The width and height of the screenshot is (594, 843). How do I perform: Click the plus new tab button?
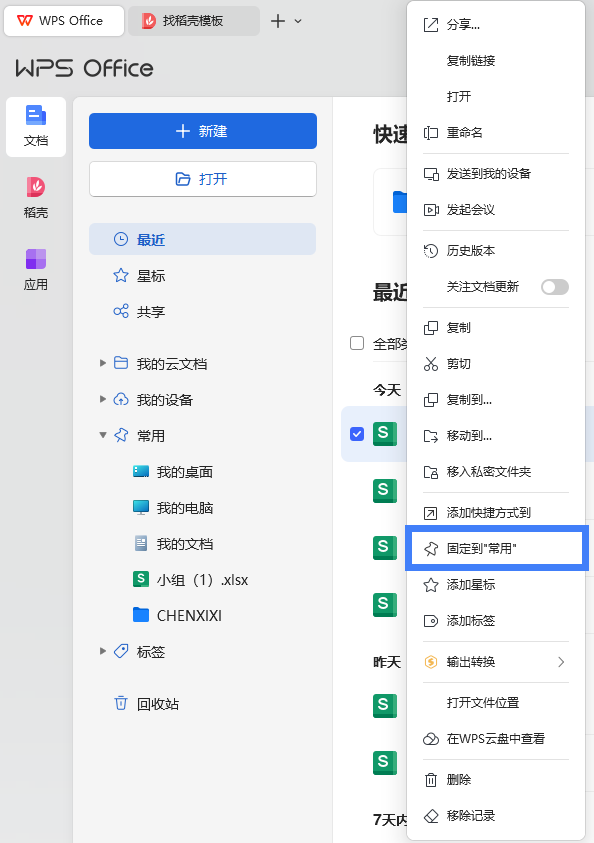[x=278, y=21]
